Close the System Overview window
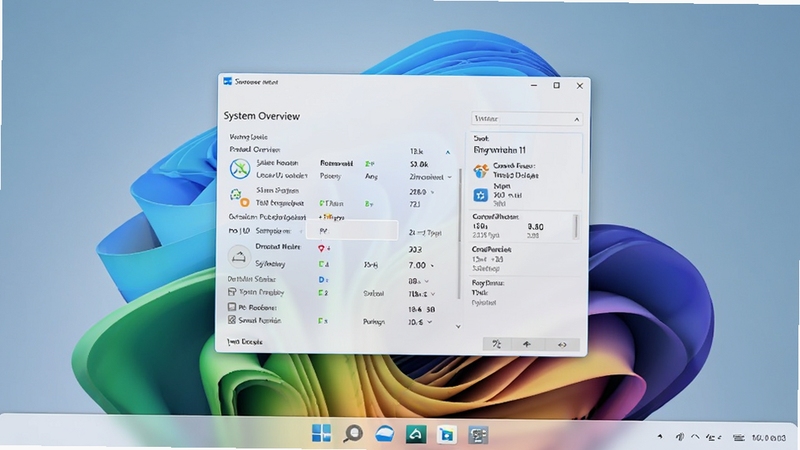Viewport: 800px width, 450px height. [580, 86]
